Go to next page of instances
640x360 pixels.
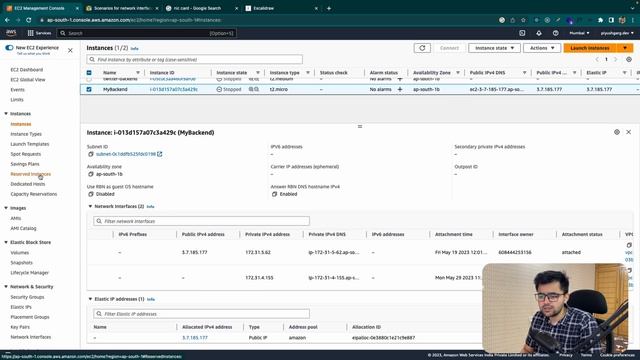pyautogui.click(x=616, y=60)
